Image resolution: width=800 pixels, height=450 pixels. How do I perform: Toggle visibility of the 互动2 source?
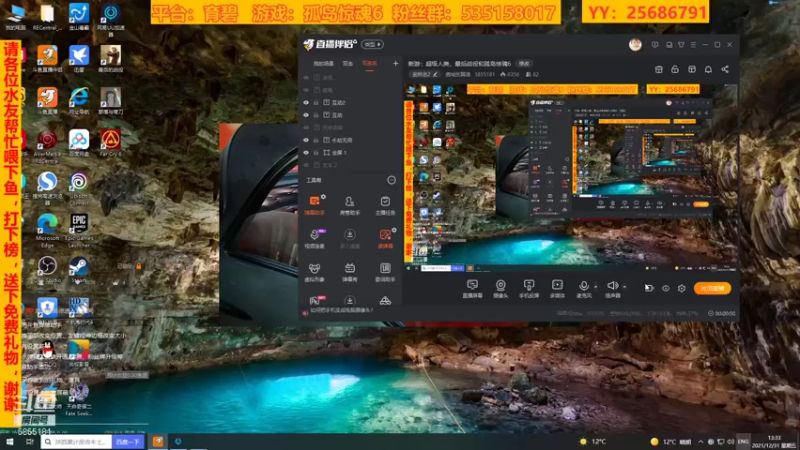click(x=306, y=103)
